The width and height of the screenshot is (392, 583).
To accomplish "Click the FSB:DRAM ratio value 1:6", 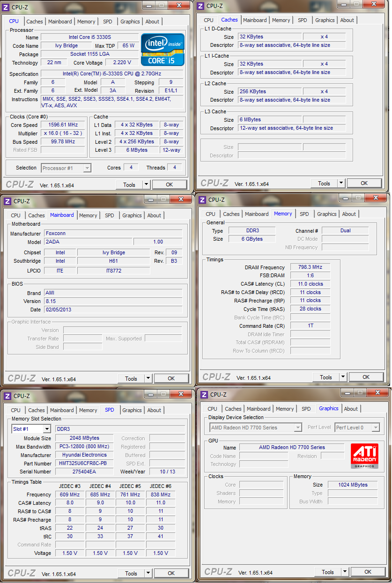I will point(311,275).
